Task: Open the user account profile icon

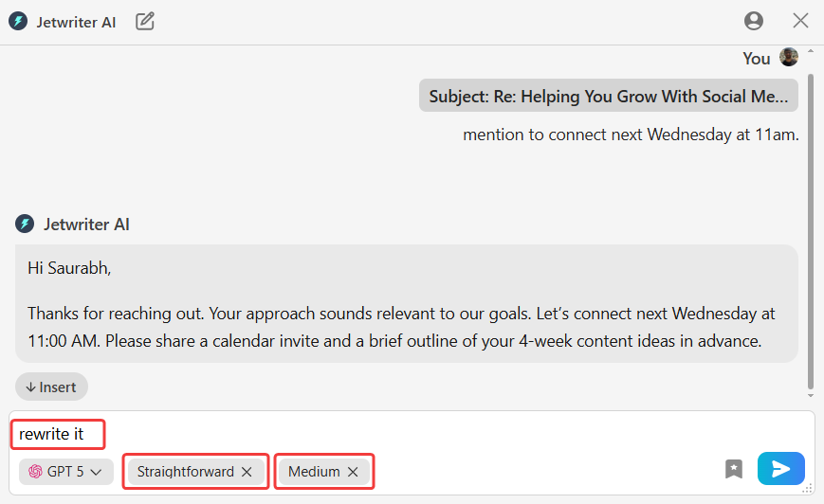Action: click(754, 21)
